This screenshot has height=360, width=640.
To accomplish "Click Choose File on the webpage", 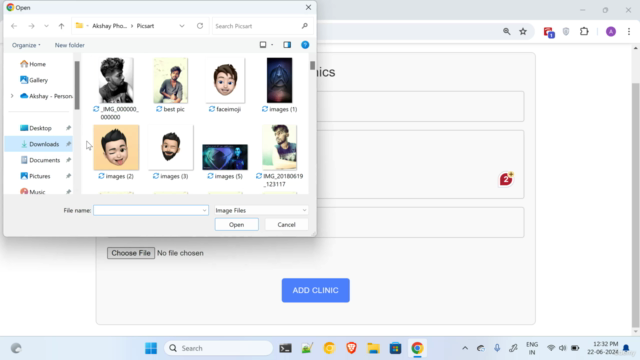I will [131, 253].
